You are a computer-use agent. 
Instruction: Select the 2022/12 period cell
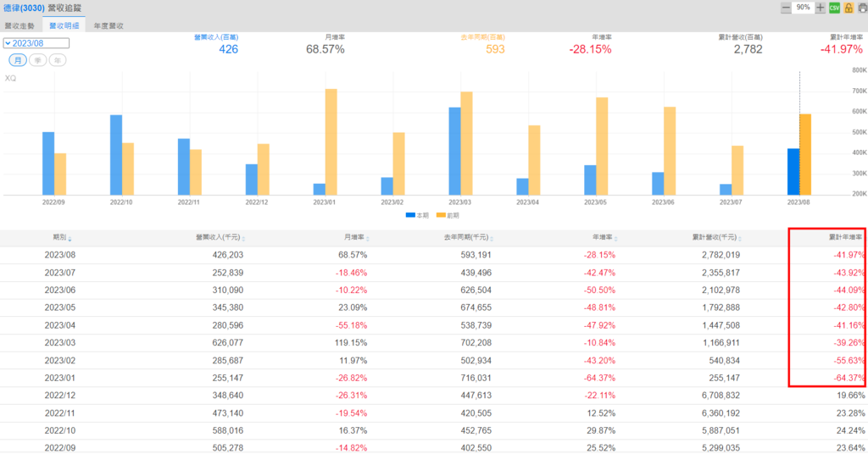click(x=60, y=396)
